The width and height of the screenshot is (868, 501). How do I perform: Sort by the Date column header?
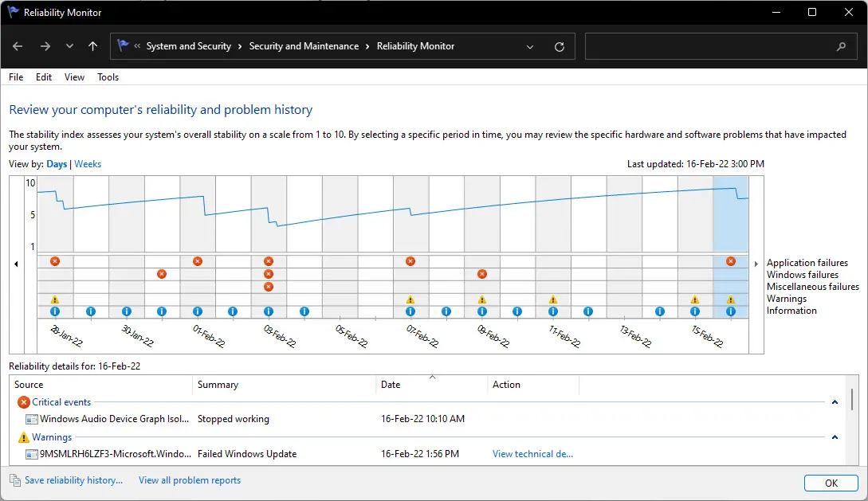click(432, 385)
